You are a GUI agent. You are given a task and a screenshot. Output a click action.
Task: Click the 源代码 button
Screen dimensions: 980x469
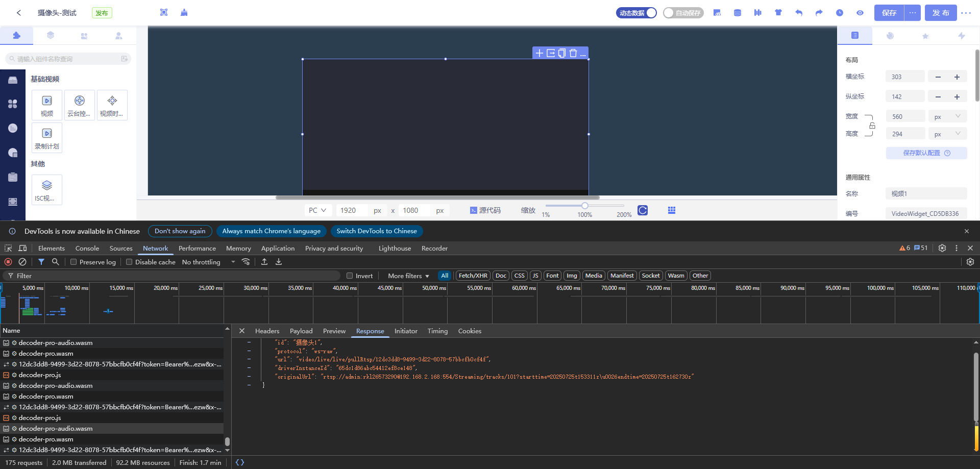pyautogui.click(x=485, y=210)
